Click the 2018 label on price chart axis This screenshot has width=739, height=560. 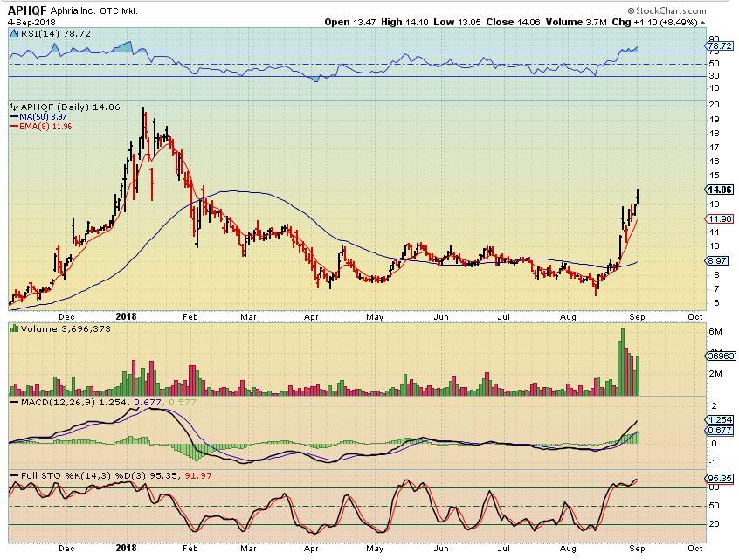pos(126,317)
